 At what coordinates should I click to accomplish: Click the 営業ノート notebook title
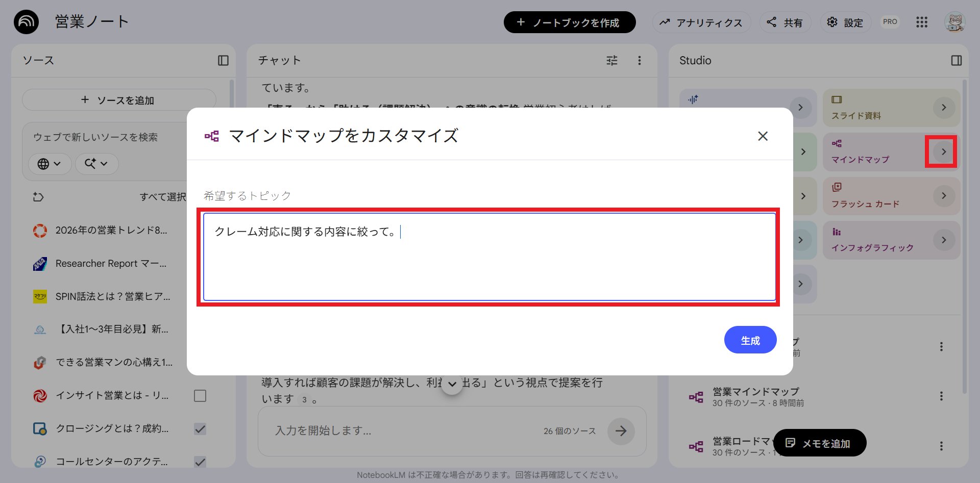[92, 22]
